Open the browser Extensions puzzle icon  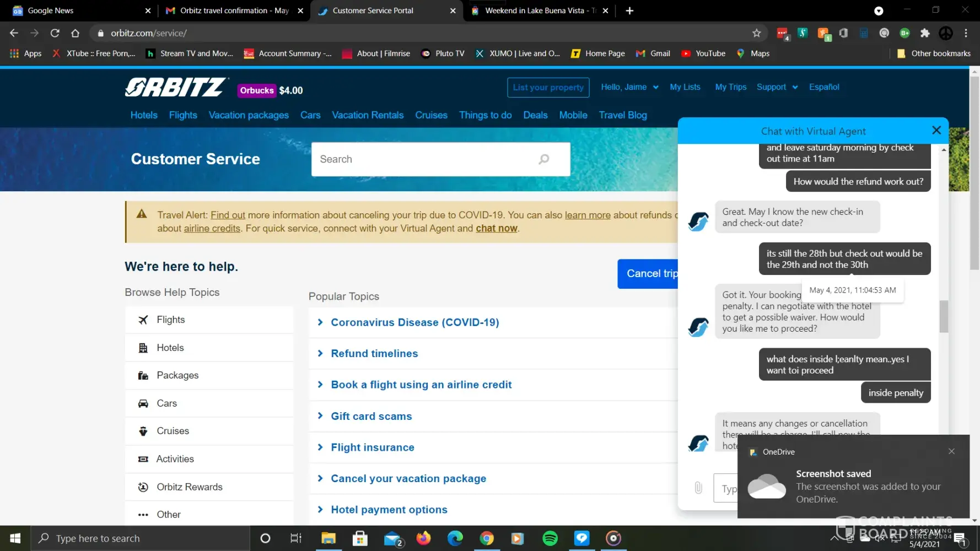tap(925, 33)
